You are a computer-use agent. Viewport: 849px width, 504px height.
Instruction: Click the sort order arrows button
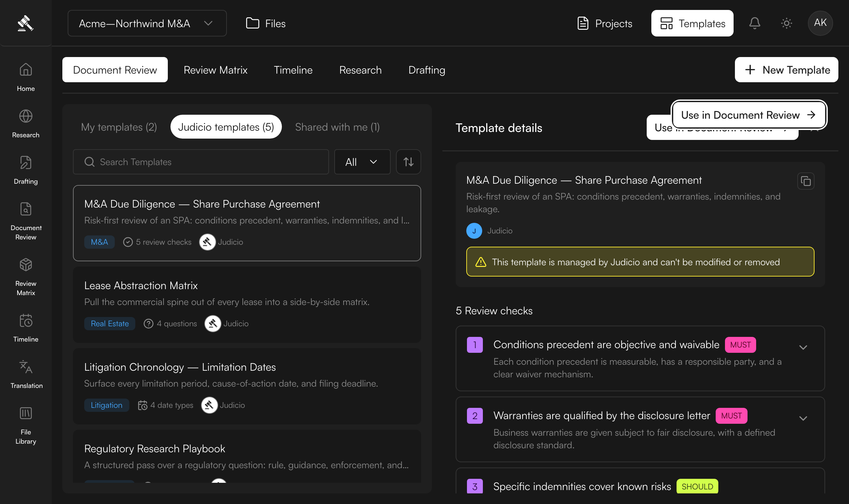click(x=408, y=162)
